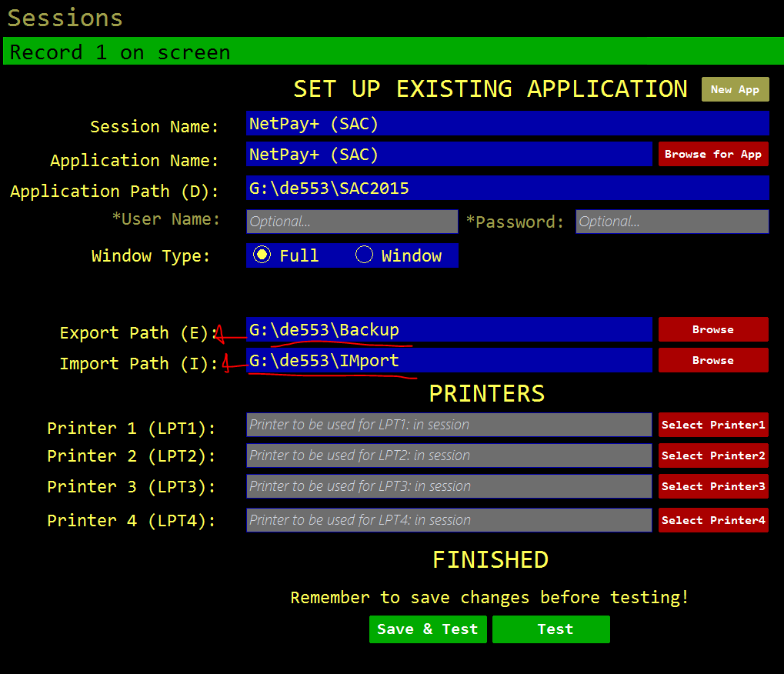Click the 'Printer 1 (LPT1):' label

coord(132,429)
